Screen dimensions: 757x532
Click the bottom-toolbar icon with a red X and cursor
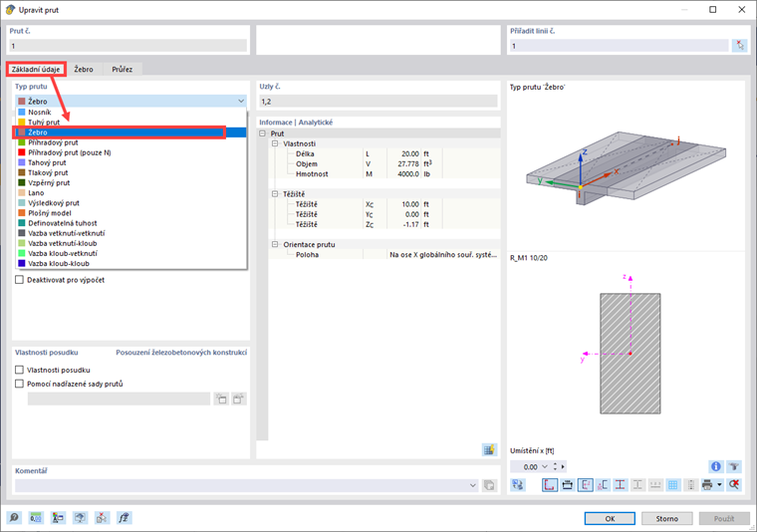[x=102, y=517]
